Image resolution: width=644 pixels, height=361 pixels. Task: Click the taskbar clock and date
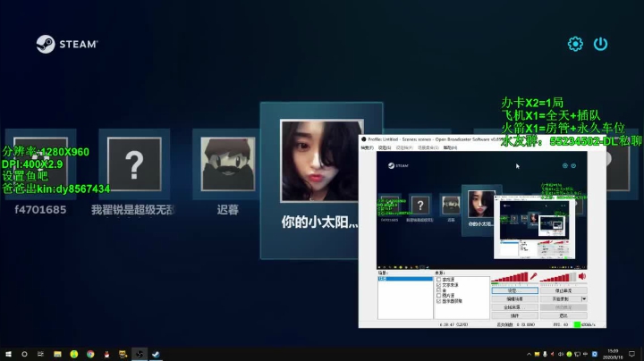click(613, 354)
